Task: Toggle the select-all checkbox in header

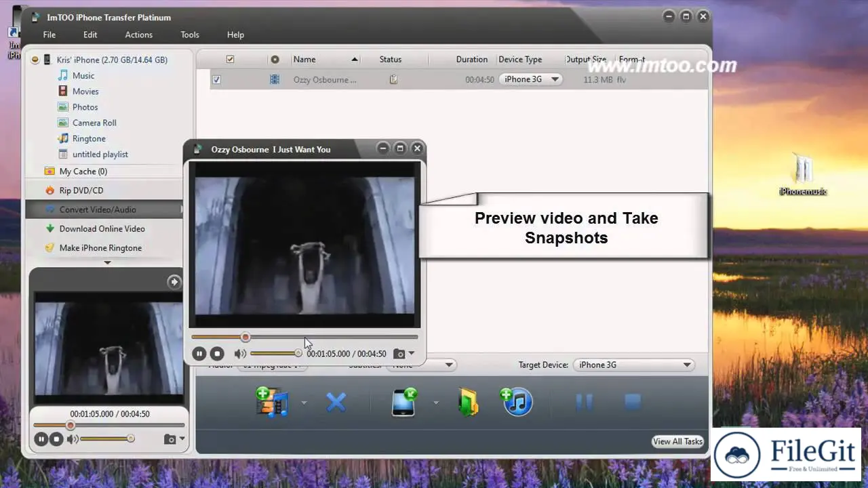Action: coord(230,59)
